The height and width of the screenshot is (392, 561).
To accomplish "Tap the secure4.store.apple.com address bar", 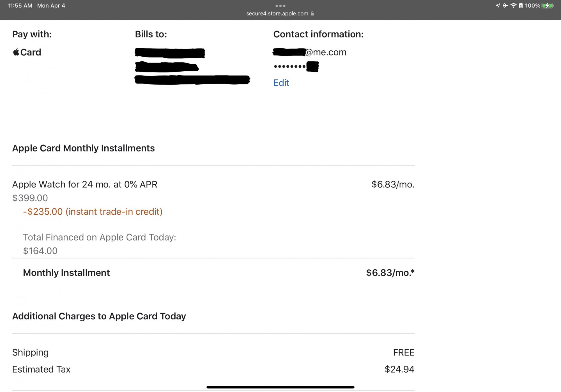I will pos(277,13).
